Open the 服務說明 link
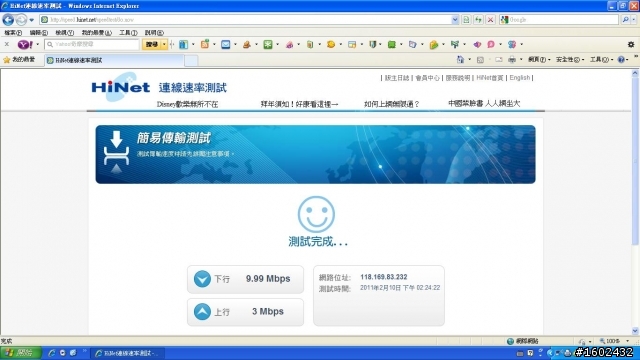 tap(458, 78)
